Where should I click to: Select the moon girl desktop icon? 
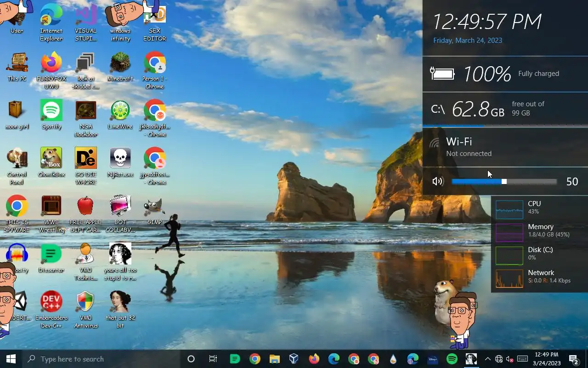coord(17,115)
